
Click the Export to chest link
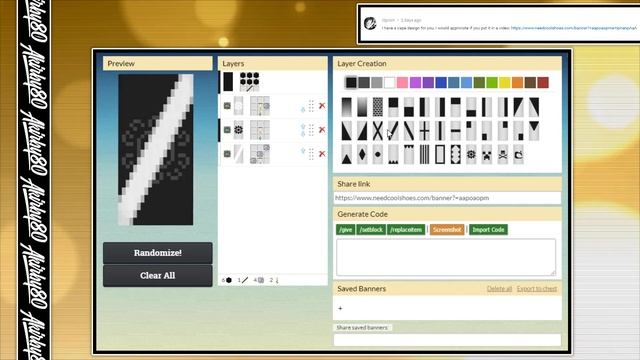[537, 289]
